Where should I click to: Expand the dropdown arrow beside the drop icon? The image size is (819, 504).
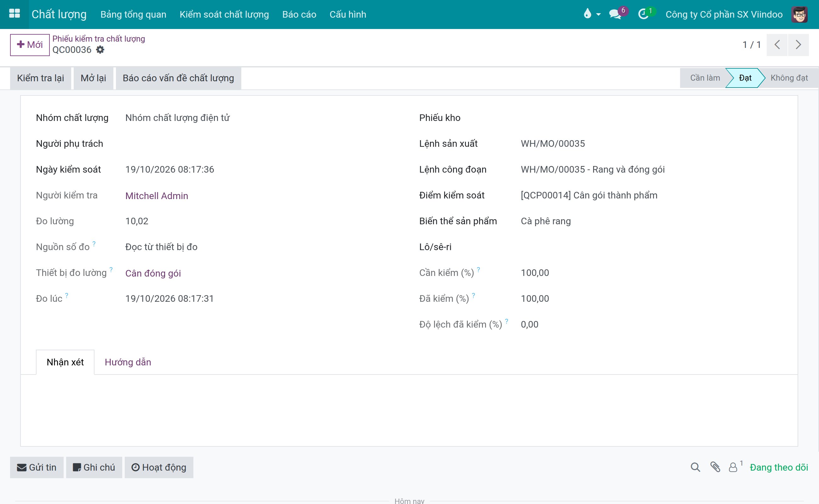coord(598,15)
